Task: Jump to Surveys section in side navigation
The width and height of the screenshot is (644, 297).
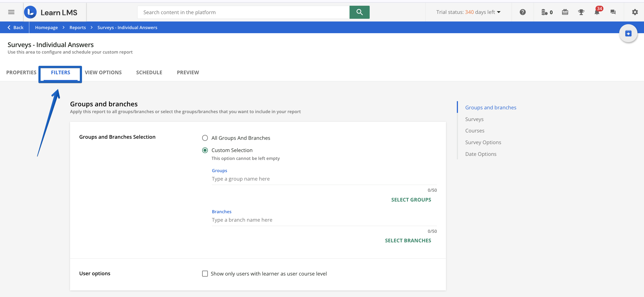Action: (x=474, y=119)
